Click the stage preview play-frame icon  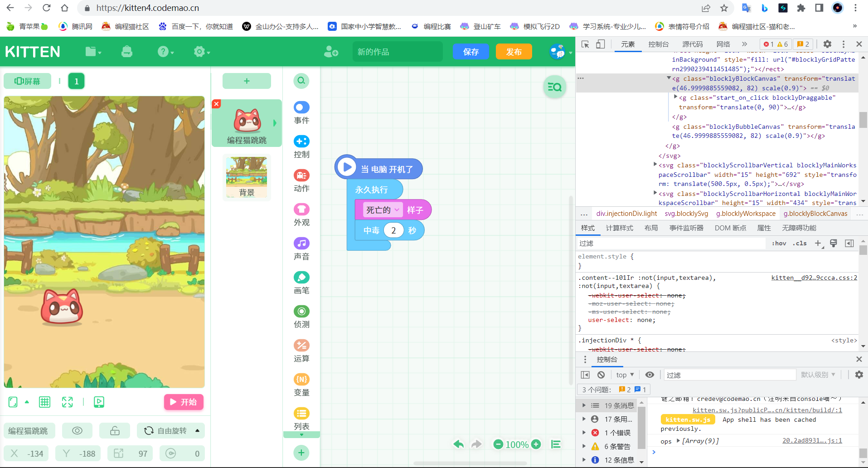tap(99, 402)
